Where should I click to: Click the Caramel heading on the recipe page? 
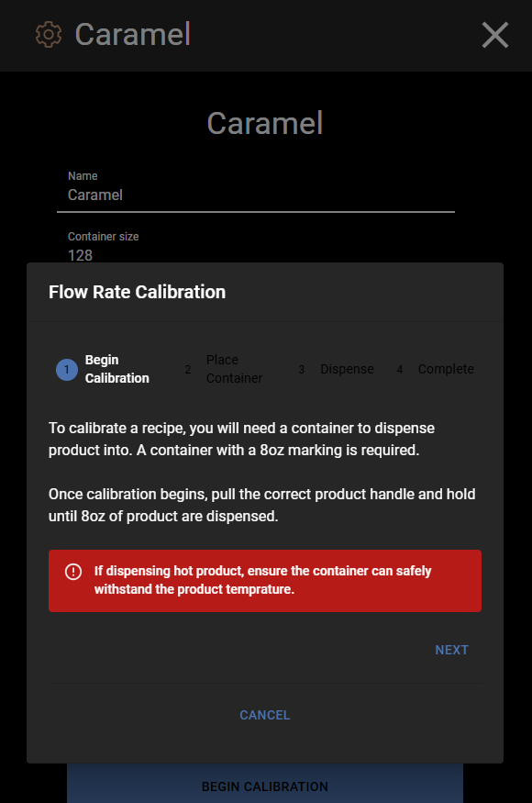[264, 122]
